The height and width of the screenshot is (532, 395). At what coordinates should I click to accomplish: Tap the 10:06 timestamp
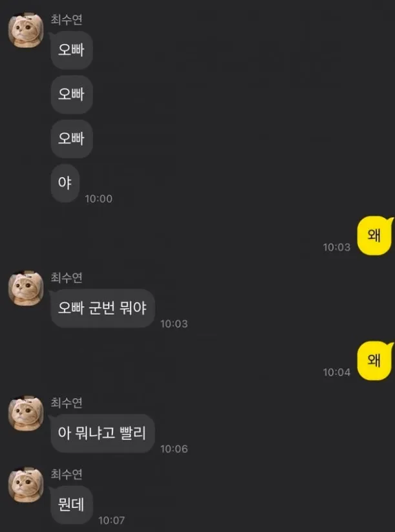[x=174, y=449]
